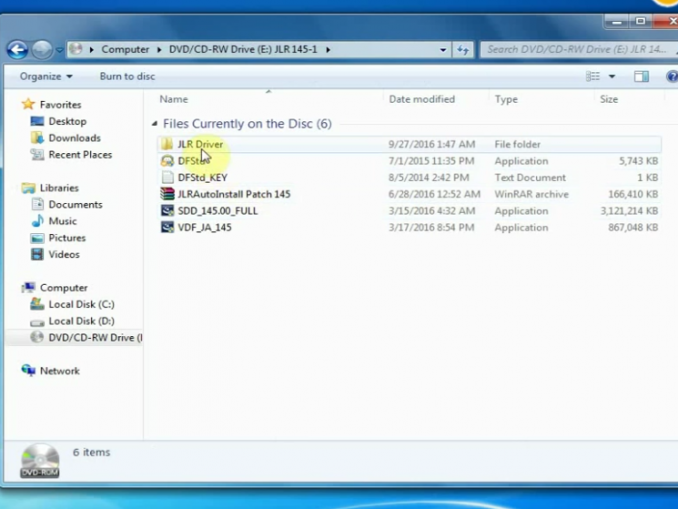Open Local Disk (C:) in navigation pane

[x=81, y=304]
